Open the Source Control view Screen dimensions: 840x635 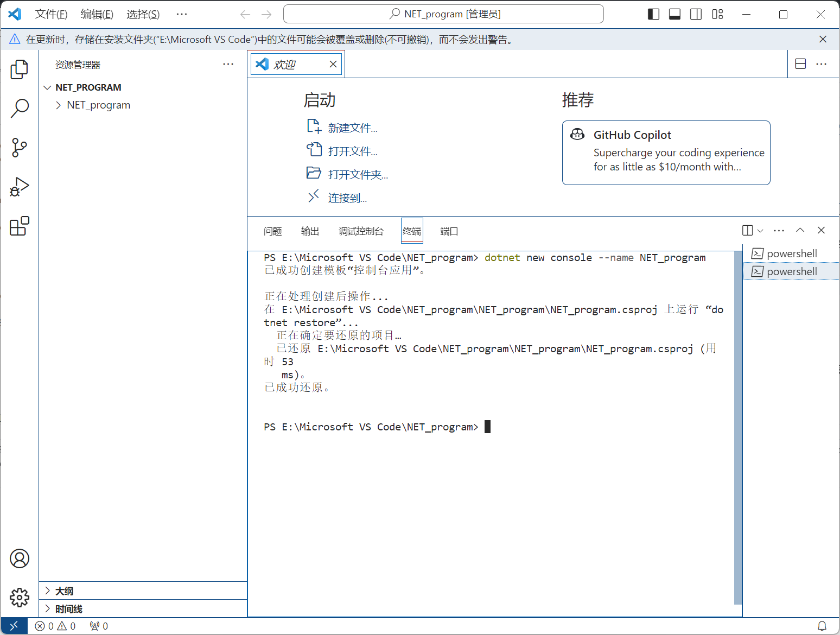pos(20,148)
